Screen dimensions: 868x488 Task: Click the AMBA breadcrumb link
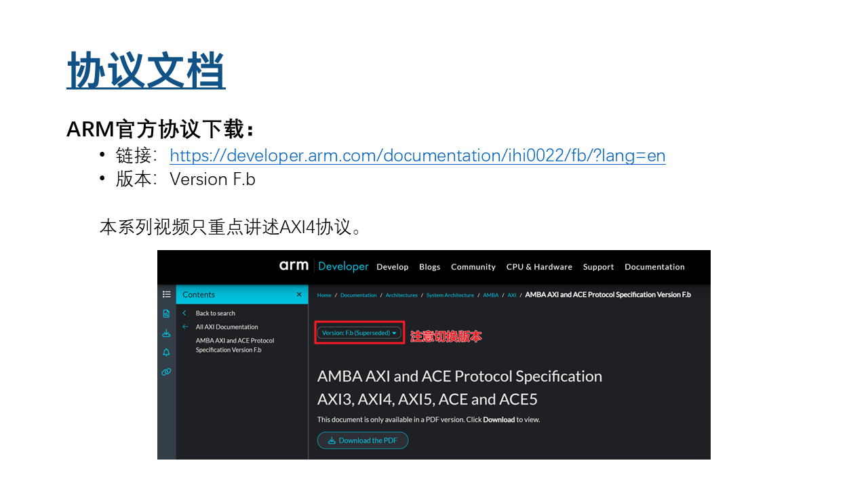tap(490, 296)
